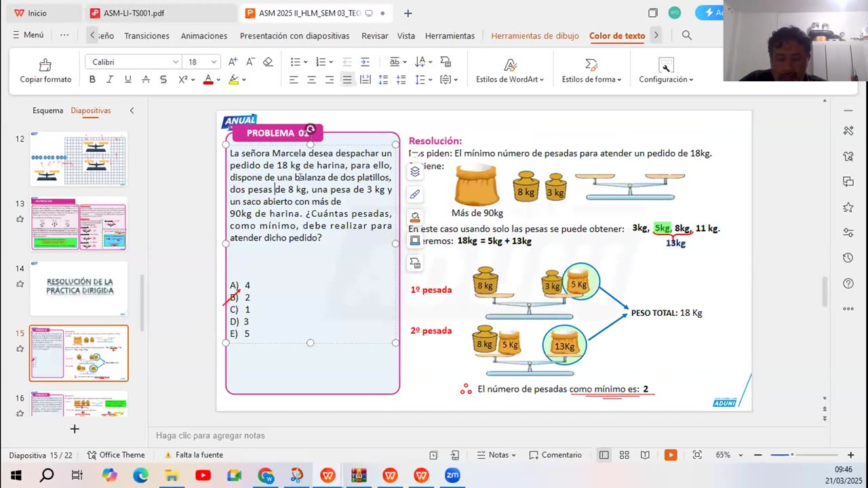The image size is (868, 488).
Task: Expand the Estilos de forma dropdown
Action: [591, 79]
